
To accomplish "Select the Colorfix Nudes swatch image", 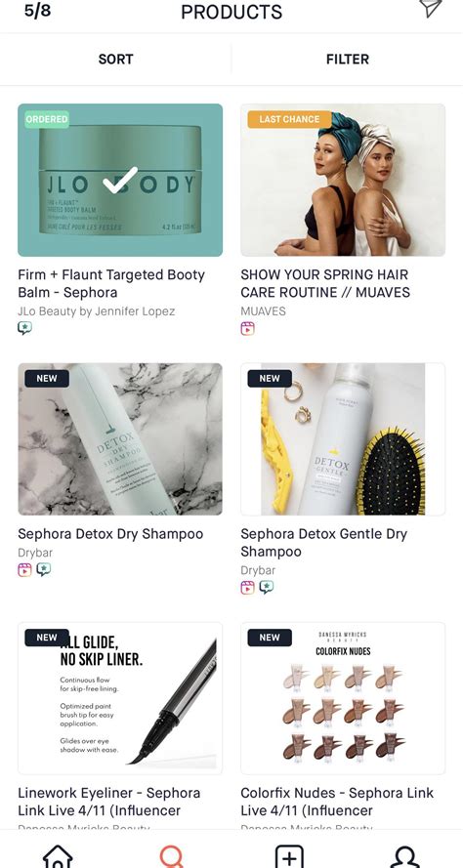I will [343, 699].
